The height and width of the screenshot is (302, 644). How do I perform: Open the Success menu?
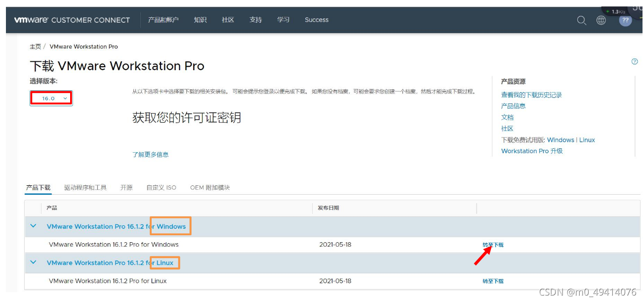[317, 20]
